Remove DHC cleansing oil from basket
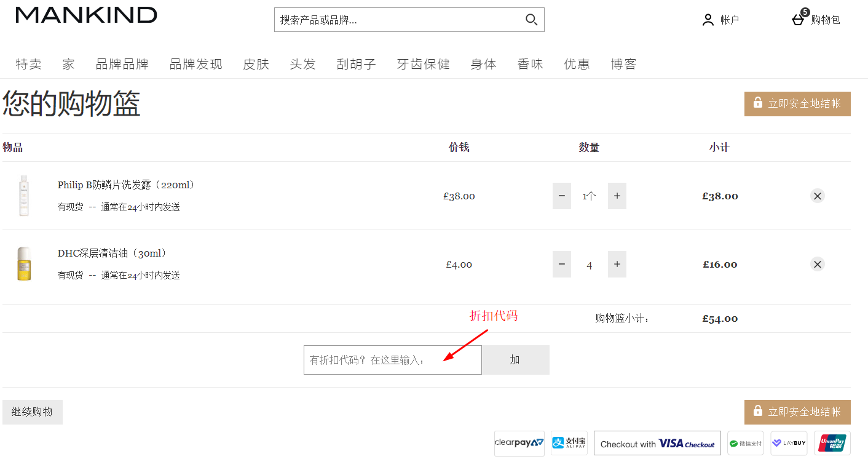Image resolution: width=868 pixels, height=467 pixels. 817,265
